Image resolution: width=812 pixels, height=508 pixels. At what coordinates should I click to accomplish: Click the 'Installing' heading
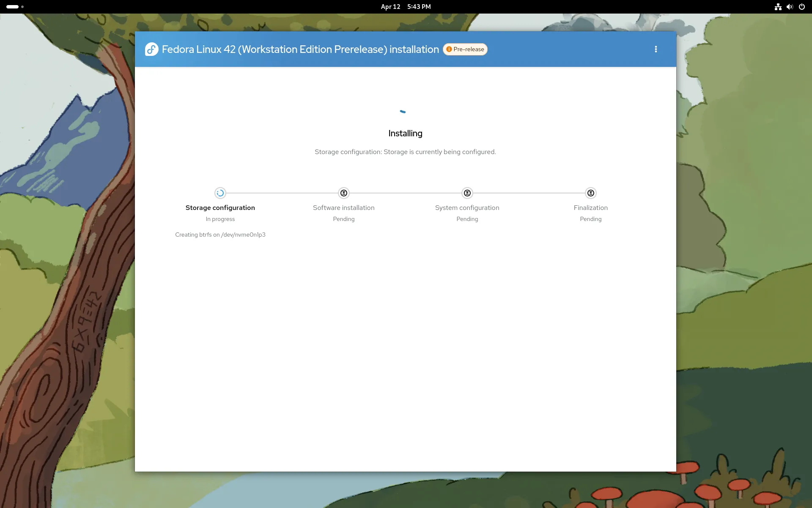click(x=405, y=133)
